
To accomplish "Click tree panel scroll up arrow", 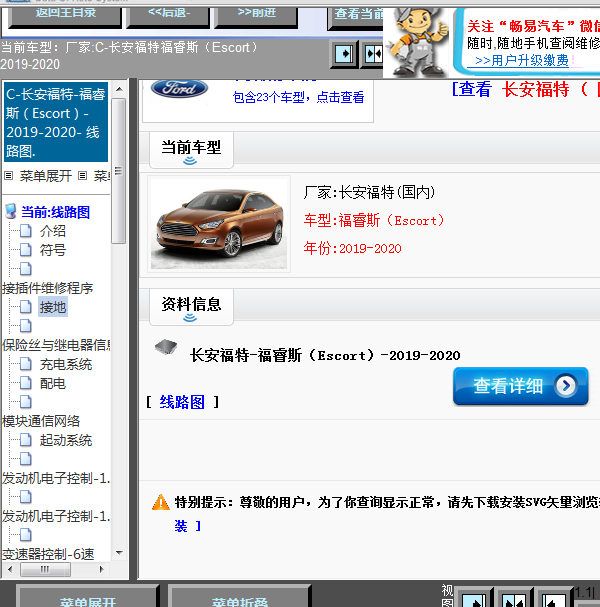I will [x=119, y=89].
